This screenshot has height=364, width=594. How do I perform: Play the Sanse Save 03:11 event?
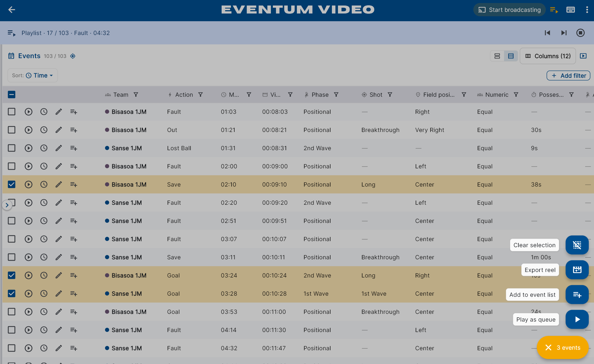28,257
